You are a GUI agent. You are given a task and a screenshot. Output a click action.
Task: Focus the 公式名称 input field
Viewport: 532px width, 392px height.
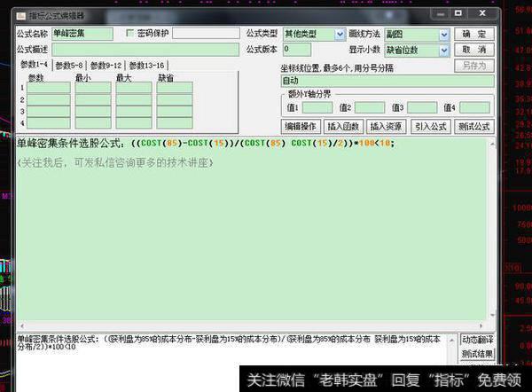pyautogui.click(x=82, y=34)
